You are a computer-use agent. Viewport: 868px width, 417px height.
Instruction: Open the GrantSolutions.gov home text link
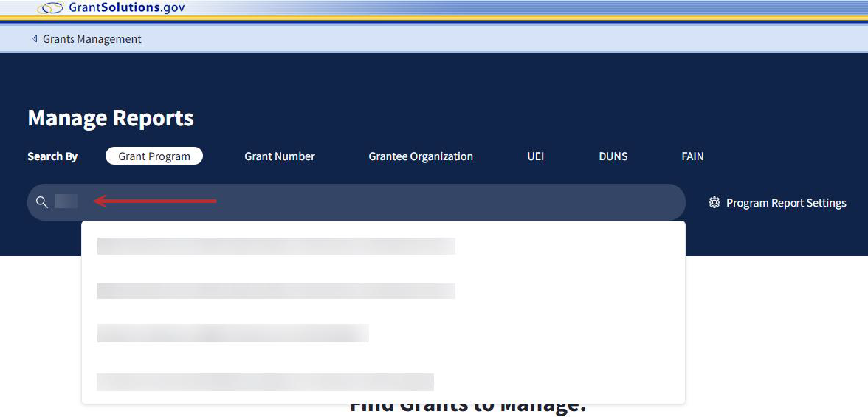[x=126, y=8]
